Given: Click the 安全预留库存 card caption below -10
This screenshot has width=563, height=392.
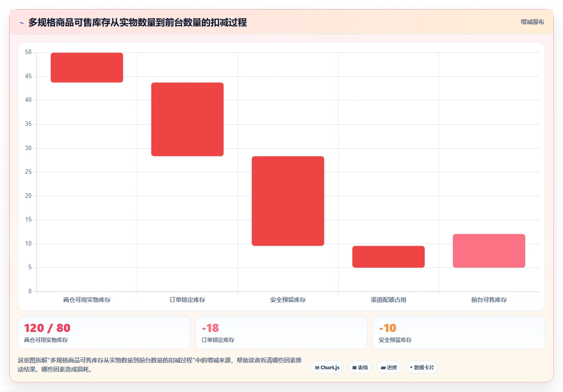Looking at the screenshot, I should click(395, 340).
